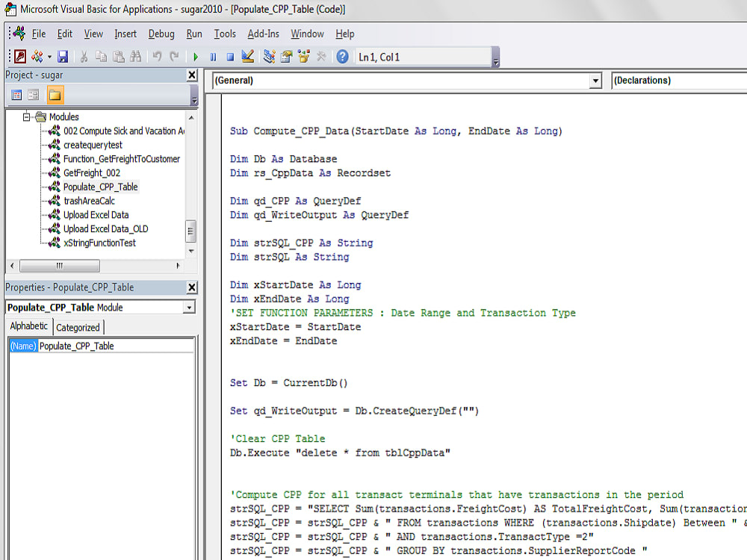Switch to the Alphabetic properties tab
Image resolution: width=747 pixels, height=560 pixels.
coord(28,326)
